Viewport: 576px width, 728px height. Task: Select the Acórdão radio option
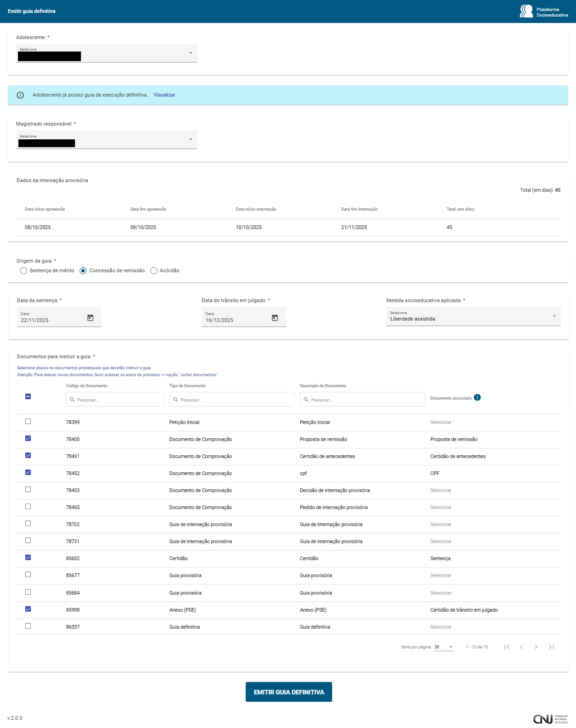(154, 271)
